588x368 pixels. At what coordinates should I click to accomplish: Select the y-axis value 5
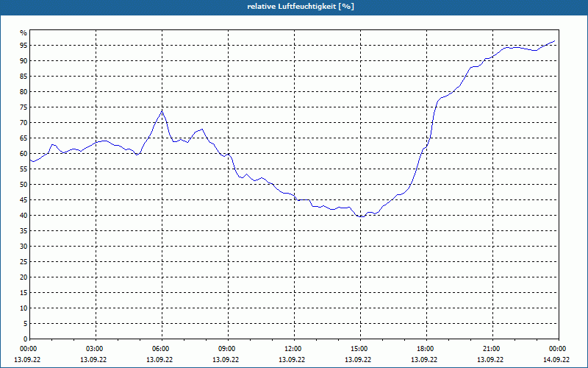point(25,324)
